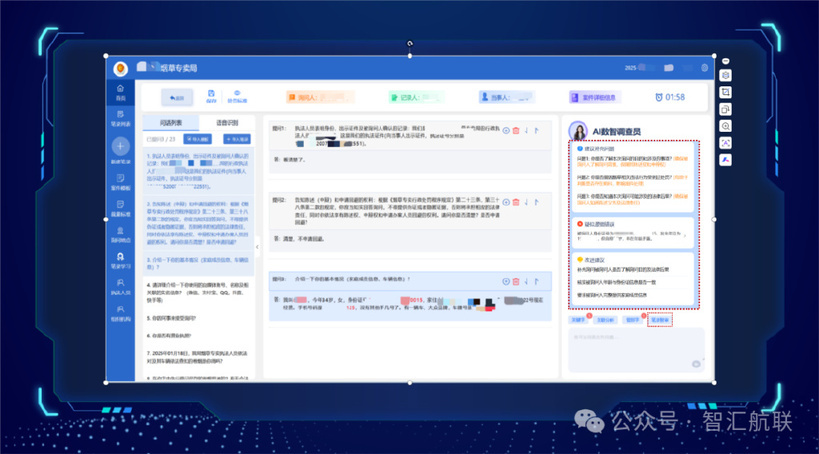Select list item '5. 你因何事来接受询问?'
Viewport: 819px width, 454px height.
(x=172, y=318)
